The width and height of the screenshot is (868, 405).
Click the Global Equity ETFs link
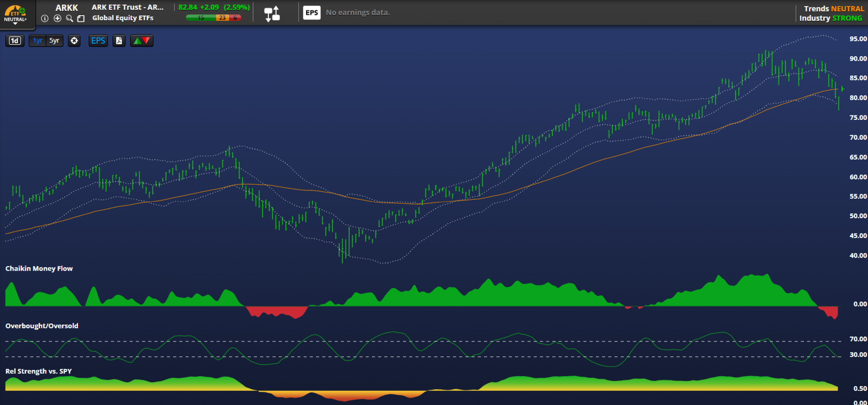click(x=123, y=18)
